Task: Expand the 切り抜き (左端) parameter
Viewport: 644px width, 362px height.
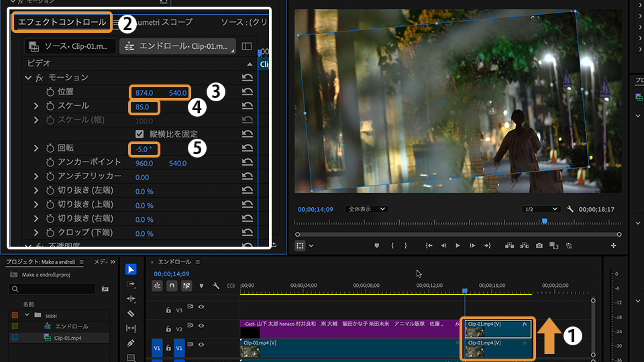Action: (x=36, y=190)
